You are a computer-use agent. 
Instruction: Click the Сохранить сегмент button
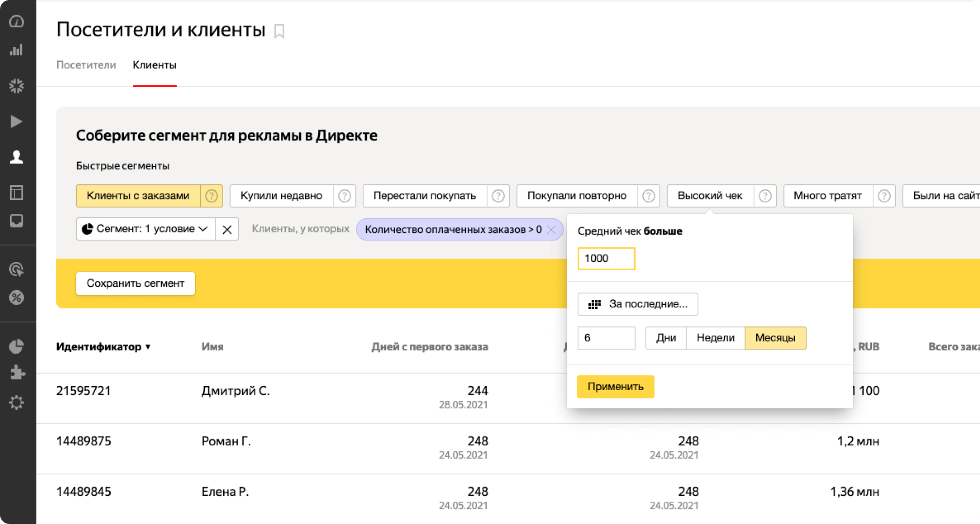point(135,283)
